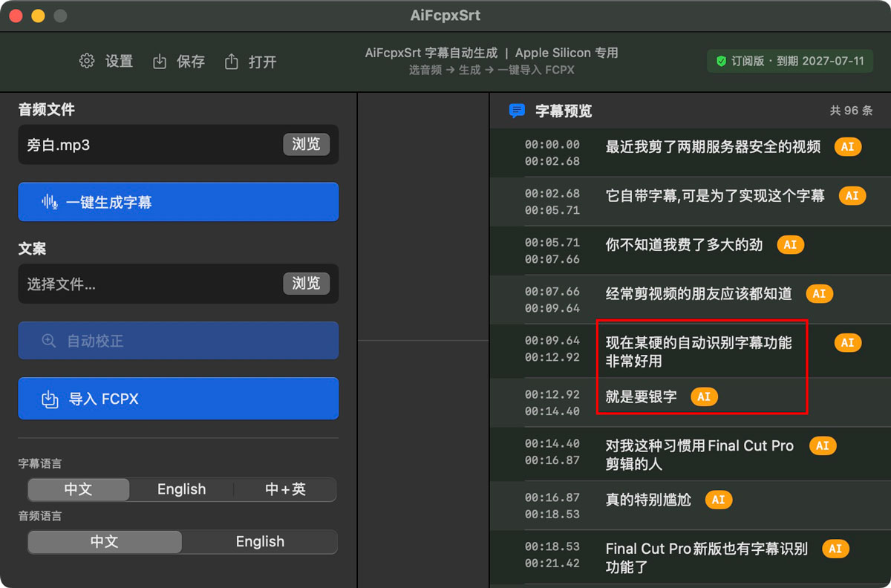Click the 保存 toolbar label

[x=191, y=62]
